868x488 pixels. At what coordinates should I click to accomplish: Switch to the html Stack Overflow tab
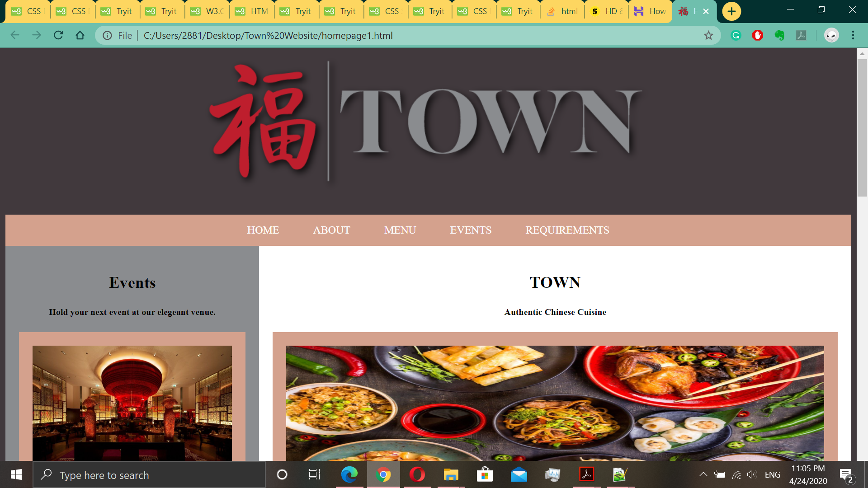[562, 11]
